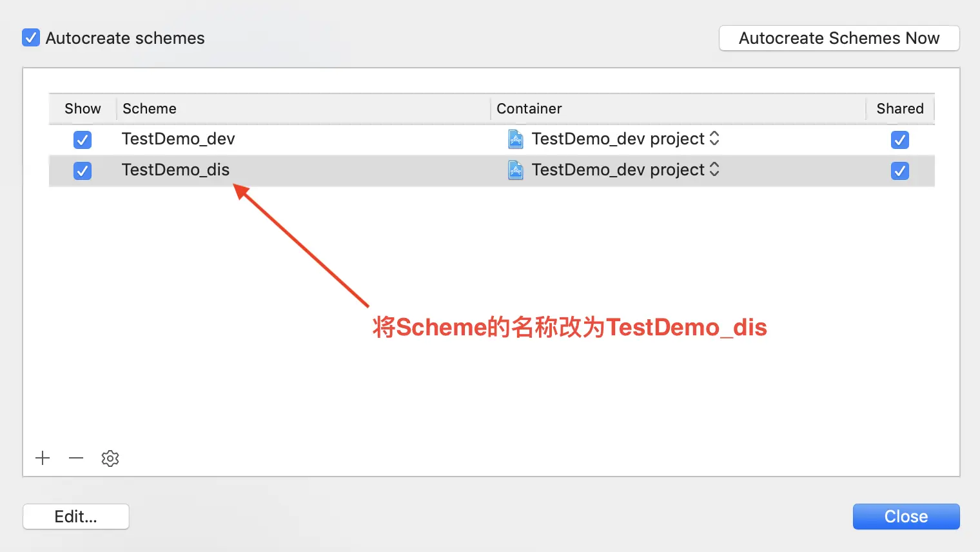Click the Show column header
The width and height of the screenshot is (980, 552).
tap(83, 108)
